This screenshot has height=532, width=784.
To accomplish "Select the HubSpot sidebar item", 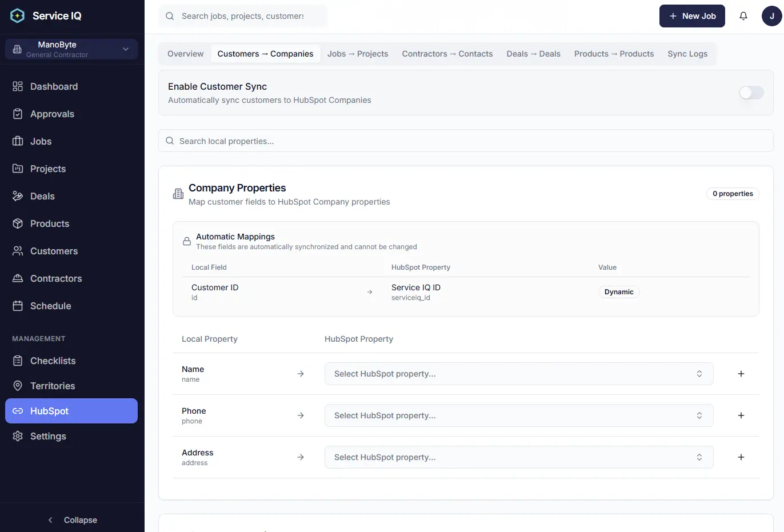I will point(71,411).
